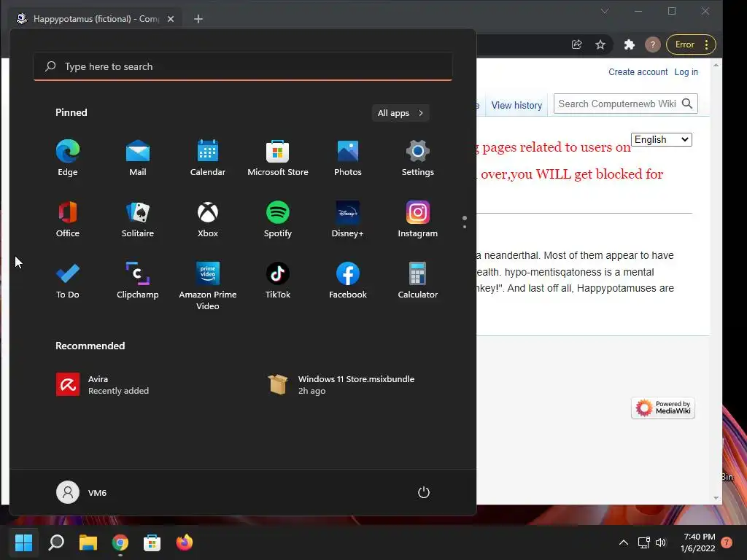Click the Type here to search field
Viewport: 747px width, 560px height.
[x=243, y=66]
